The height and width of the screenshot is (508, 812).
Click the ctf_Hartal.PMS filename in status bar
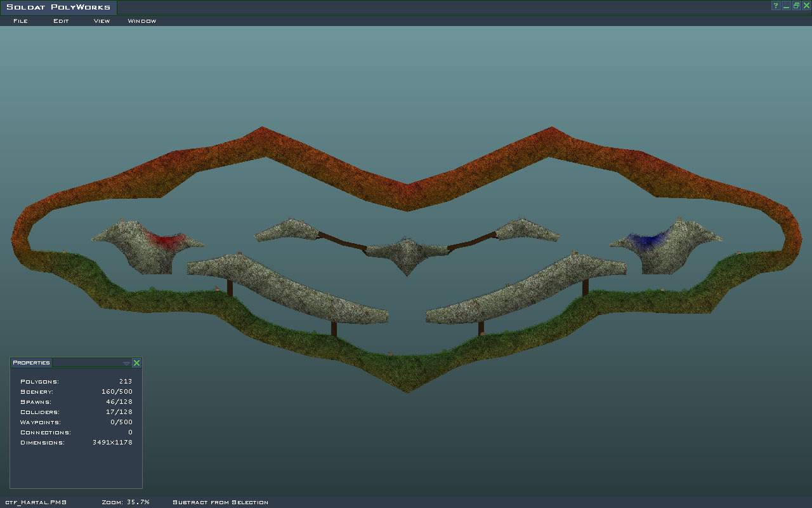click(x=36, y=502)
